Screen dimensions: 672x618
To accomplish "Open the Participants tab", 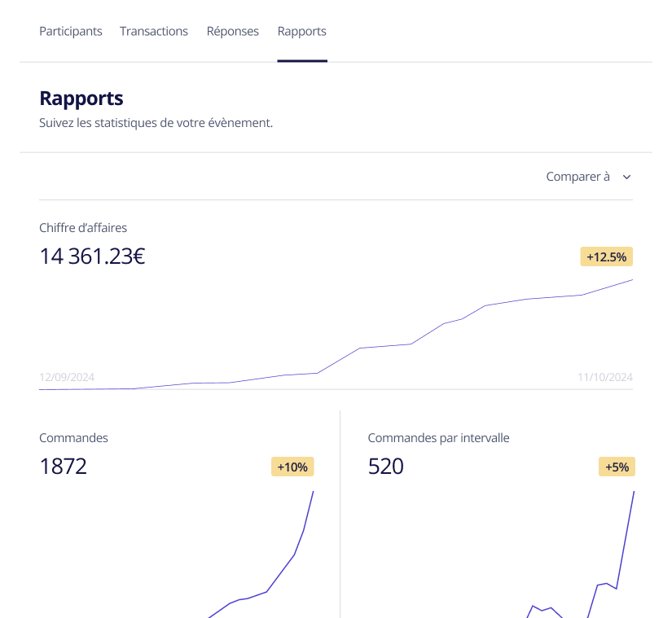I will pyautogui.click(x=71, y=31).
